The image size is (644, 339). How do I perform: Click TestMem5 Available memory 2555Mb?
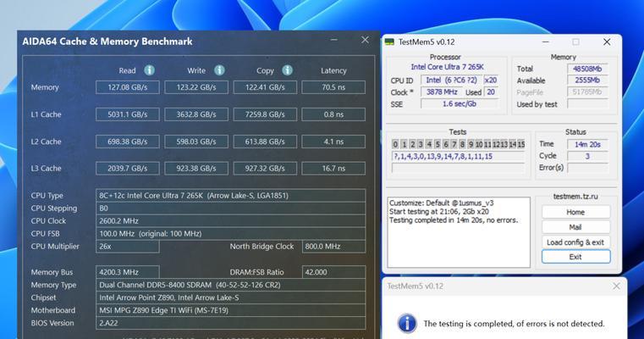point(587,81)
